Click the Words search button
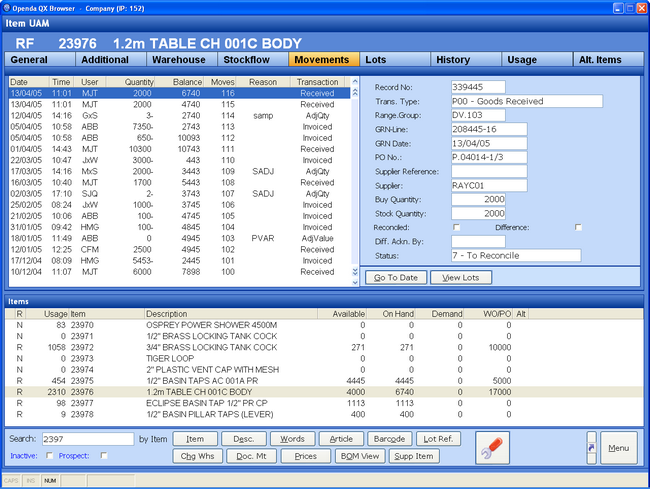Viewport: 650px width, 489px height. (293, 439)
